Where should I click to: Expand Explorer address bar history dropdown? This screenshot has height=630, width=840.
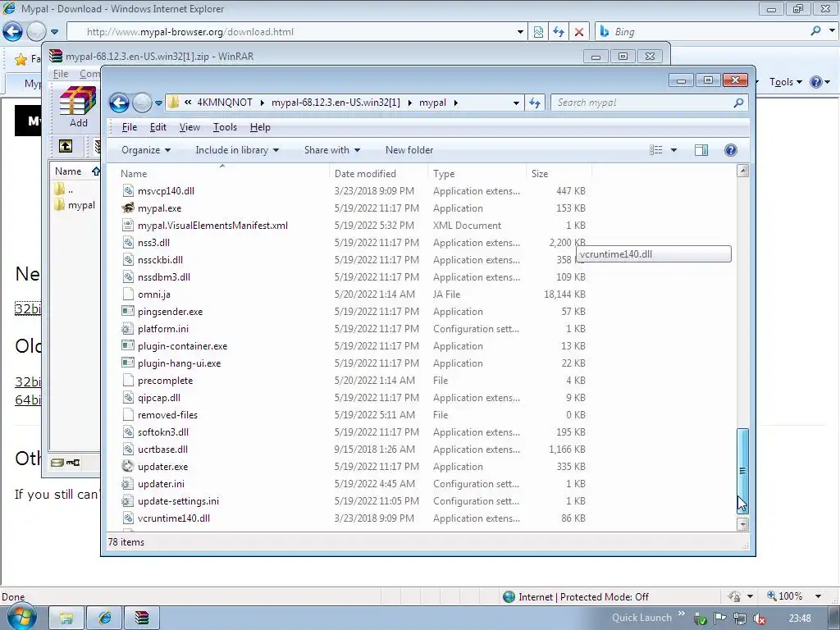516,103
